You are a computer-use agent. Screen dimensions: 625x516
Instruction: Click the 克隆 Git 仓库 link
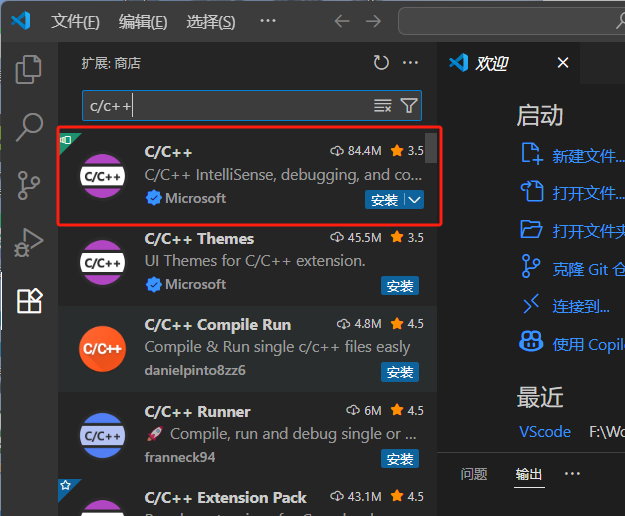click(588, 269)
